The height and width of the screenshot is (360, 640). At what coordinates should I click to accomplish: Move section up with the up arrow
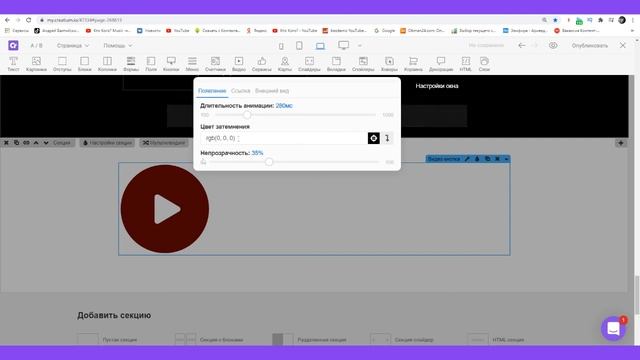(36, 142)
